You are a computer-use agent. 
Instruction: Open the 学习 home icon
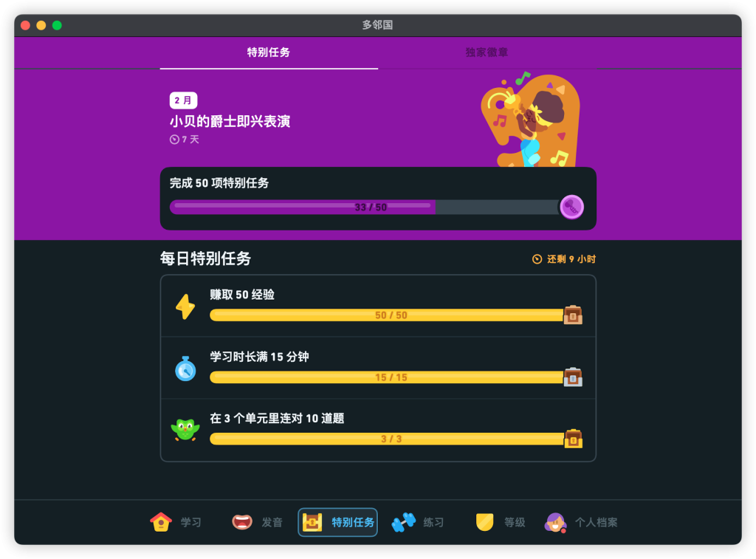pyautogui.click(x=161, y=522)
